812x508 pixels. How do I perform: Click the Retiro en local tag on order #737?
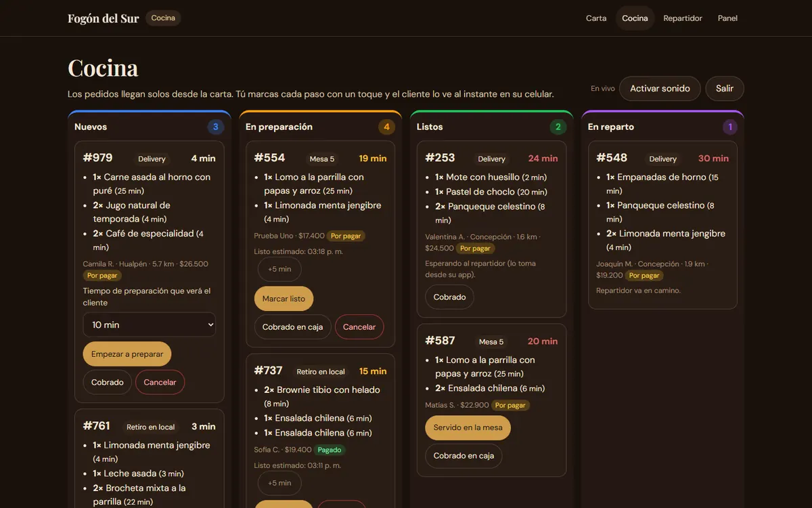pos(321,371)
